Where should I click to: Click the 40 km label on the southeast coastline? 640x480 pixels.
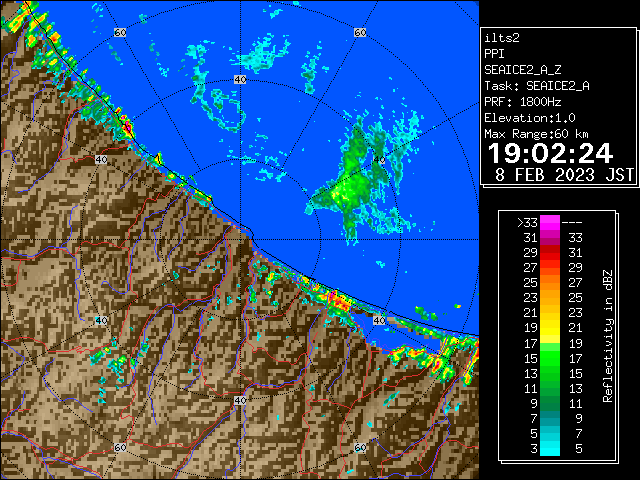(x=379, y=320)
